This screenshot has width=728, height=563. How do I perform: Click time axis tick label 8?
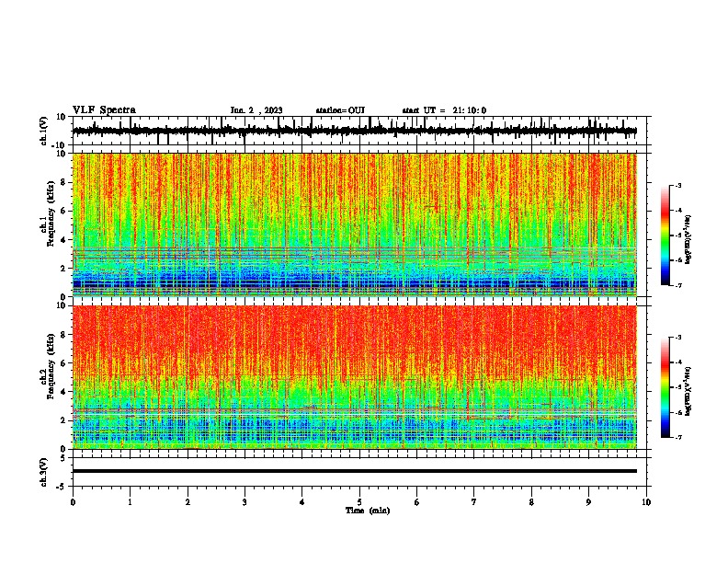(531, 502)
